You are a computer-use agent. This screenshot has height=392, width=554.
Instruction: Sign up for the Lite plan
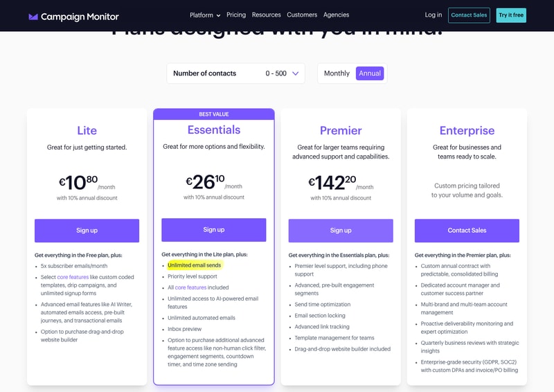[x=87, y=231]
